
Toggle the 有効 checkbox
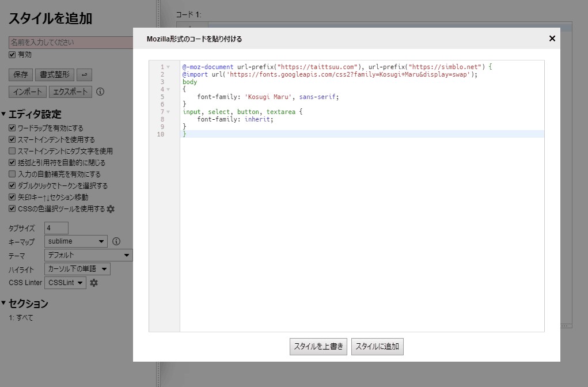tap(12, 55)
